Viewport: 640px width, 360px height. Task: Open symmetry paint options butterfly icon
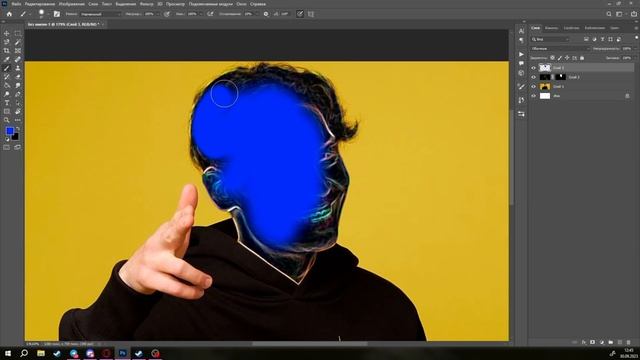pyautogui.click(x=311, y=14)
